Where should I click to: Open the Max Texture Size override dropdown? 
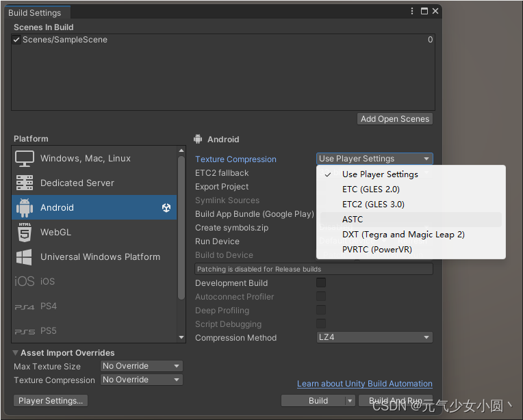[x=142, y=366]
